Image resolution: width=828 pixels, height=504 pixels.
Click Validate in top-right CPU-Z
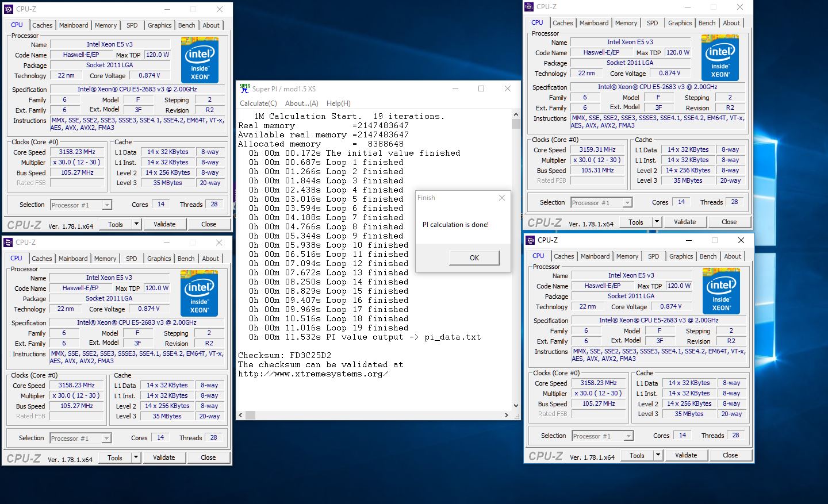[685, 222]
